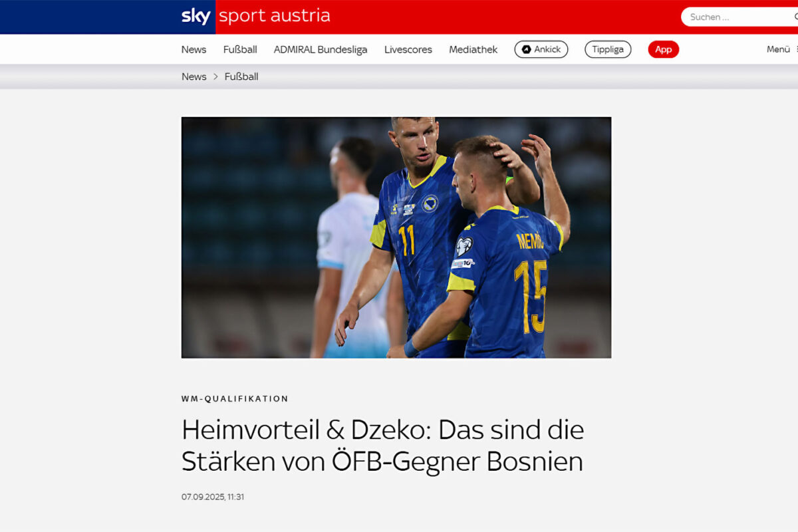Follow the Fußball breadcrumb link
Viewport: 798px width, 532px height.
(x=241, y=76)
